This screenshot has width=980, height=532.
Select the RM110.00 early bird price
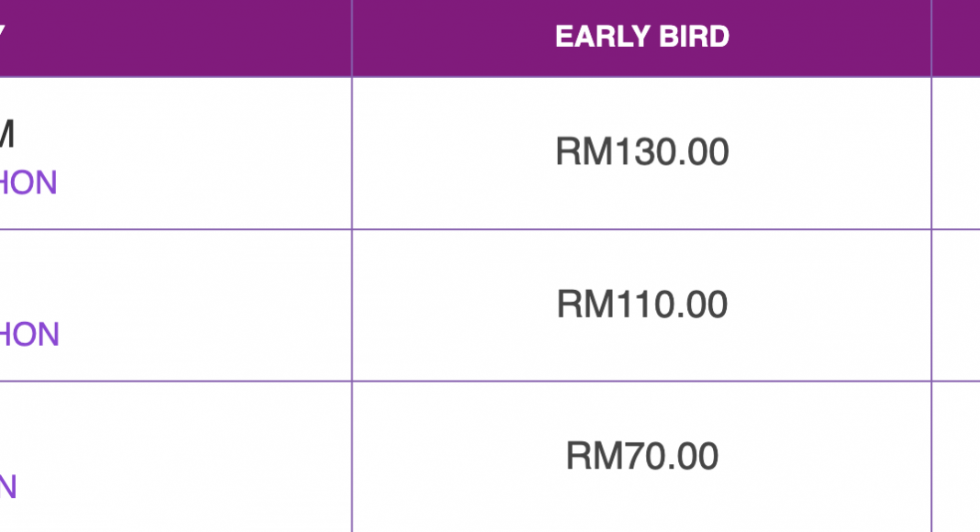tap(642, 305)
